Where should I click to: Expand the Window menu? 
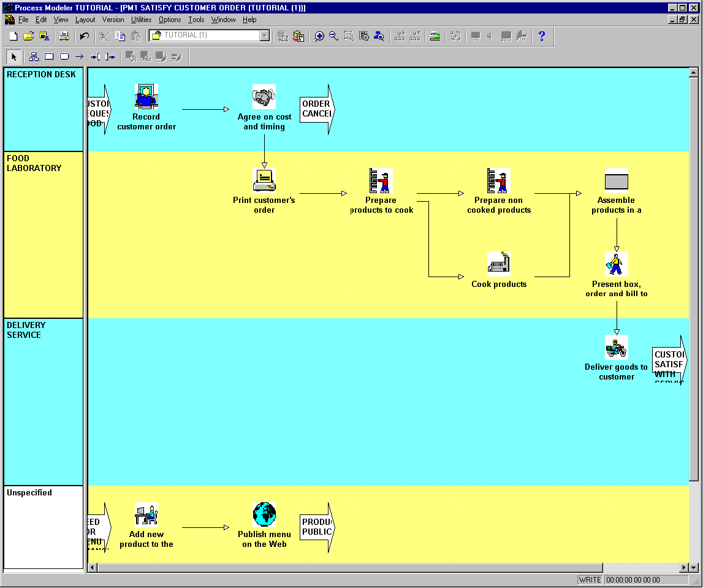(x=223, y=20)
